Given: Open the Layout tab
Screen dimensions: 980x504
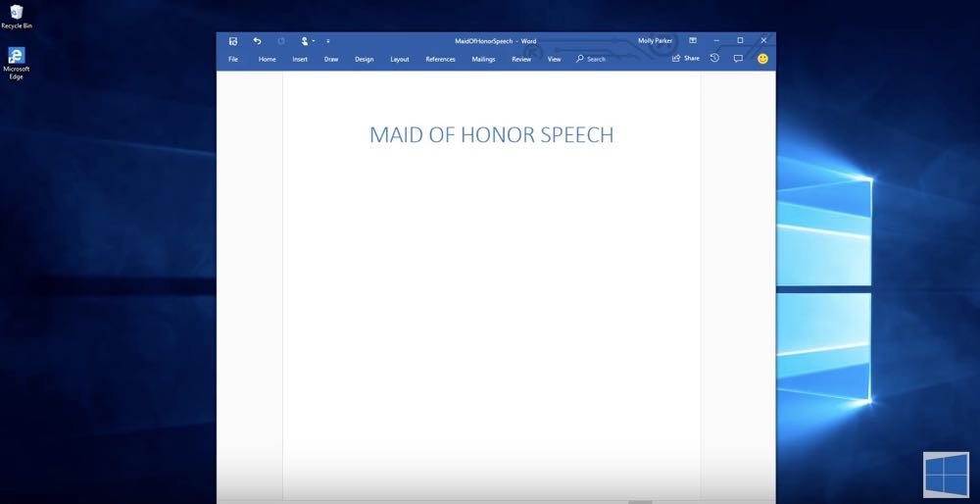Looking at the screenshot, I should pyautogui.click(x=400, y=60).
